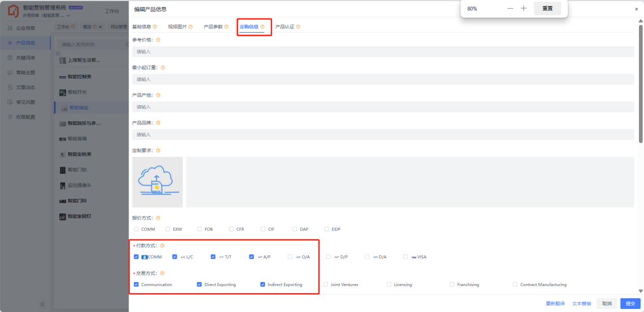Check the Joint Ventures checkbox
The image size is (644, 312).
(x=326, y=285)
